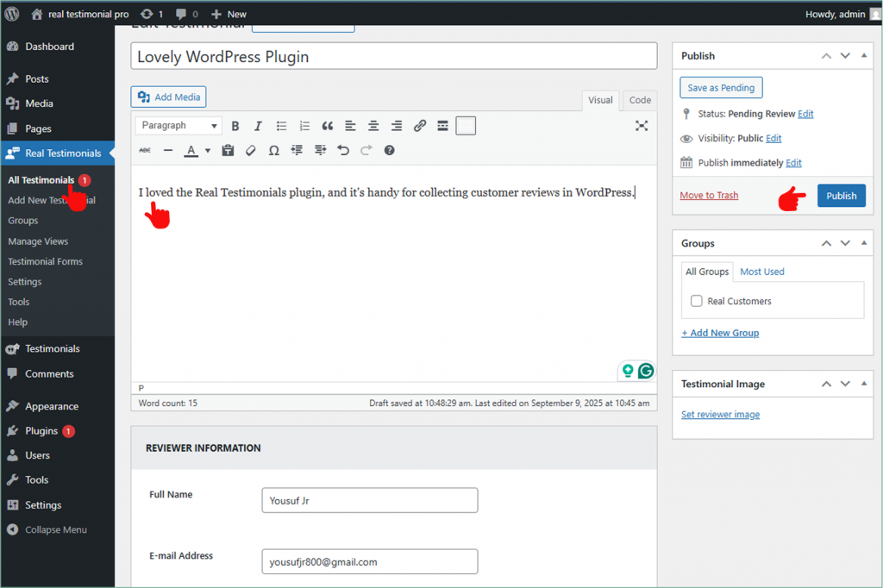Move Testimonial Image box down
883x588 pixels.
point(845,384)
